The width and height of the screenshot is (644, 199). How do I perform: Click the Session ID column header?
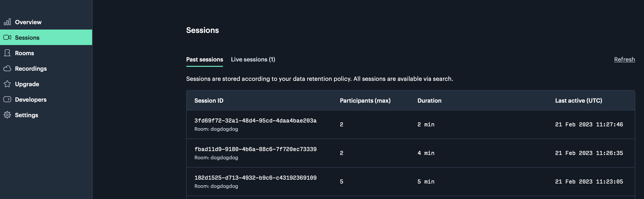[209, 101]
